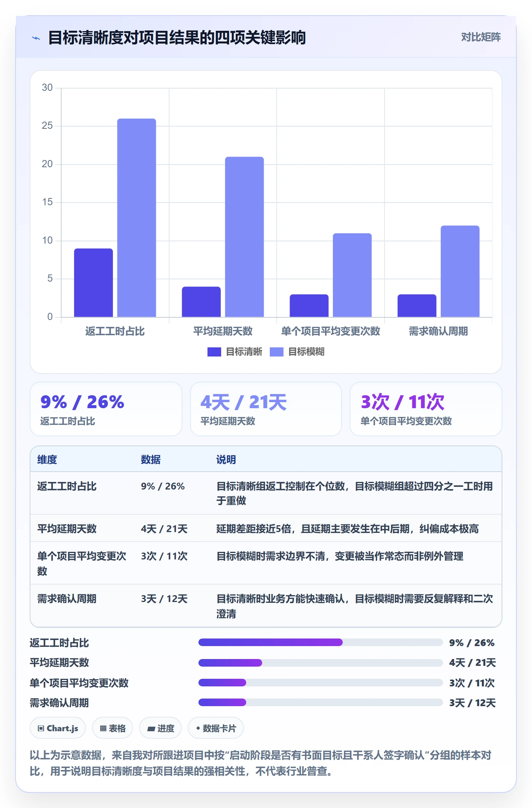
Task: Select the 目标清晰 bar for 单个项目平均变更次数
Action: pos(309,306)
